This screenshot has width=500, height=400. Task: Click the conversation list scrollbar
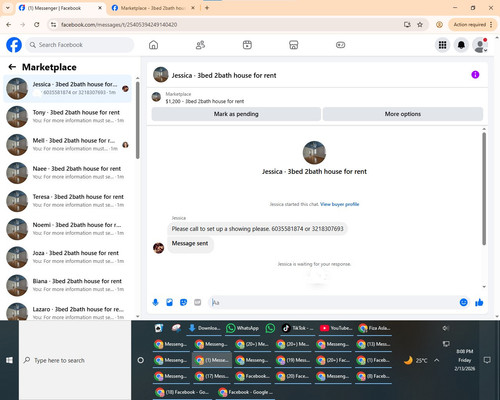point(137,120)
